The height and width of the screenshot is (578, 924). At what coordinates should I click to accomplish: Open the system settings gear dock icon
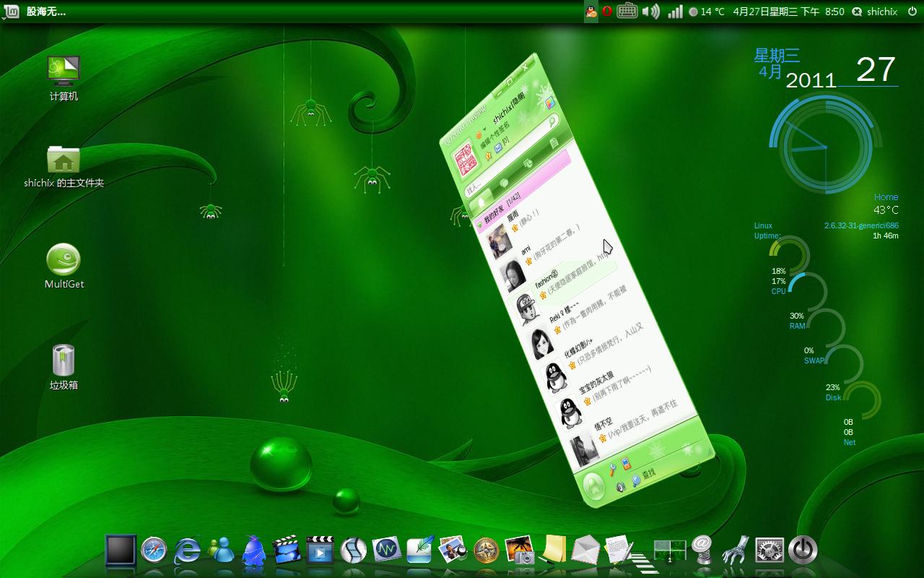(x=769, y=551)
